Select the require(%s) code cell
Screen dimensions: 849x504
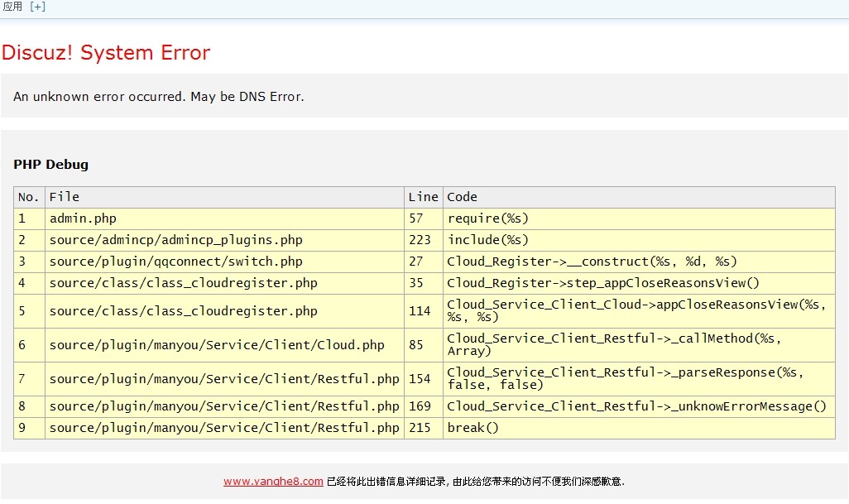point(639,218)
